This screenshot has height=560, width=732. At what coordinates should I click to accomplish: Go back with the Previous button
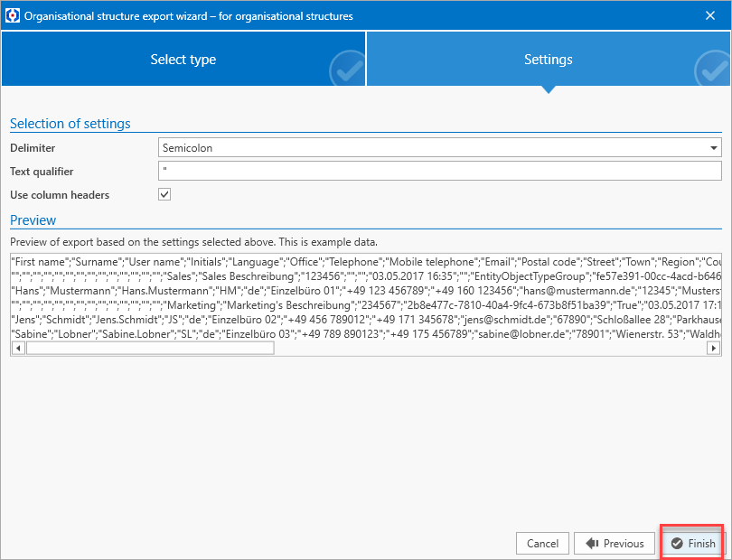pos(615,544)
